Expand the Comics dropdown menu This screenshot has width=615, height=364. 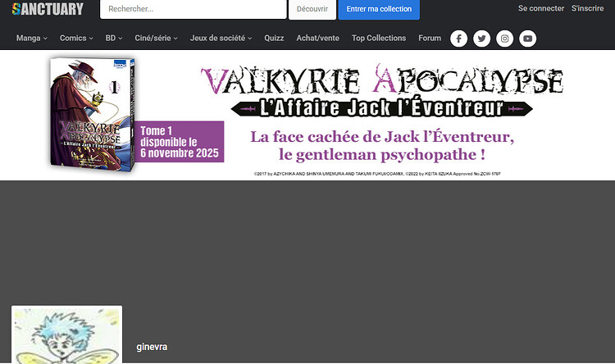[76, 39]
